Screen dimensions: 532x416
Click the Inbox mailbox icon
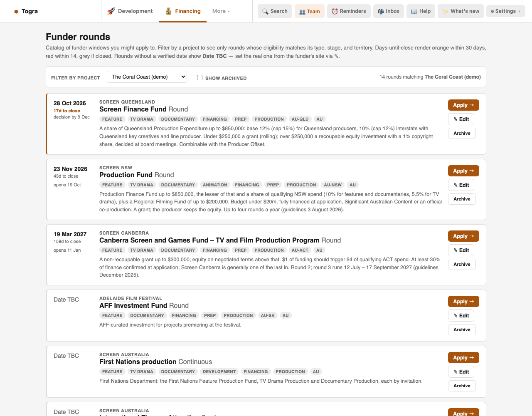pyautogui.click(x=381, y=11)
